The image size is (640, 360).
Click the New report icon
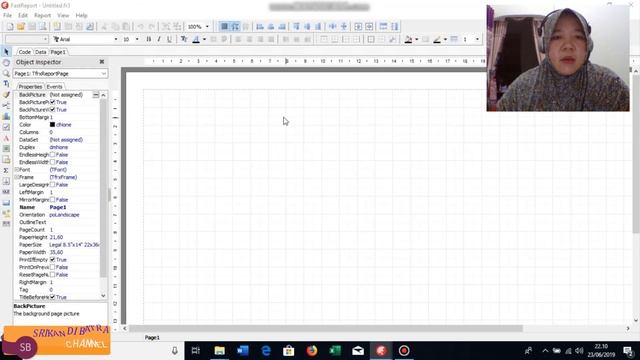pyautogui.click(x=10, y=27)
